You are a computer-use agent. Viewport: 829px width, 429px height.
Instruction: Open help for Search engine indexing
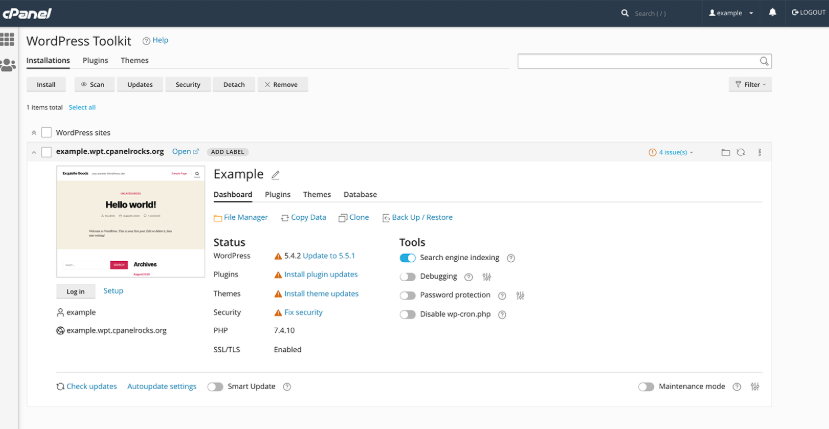pyautogui.click(x=511, y=258)
